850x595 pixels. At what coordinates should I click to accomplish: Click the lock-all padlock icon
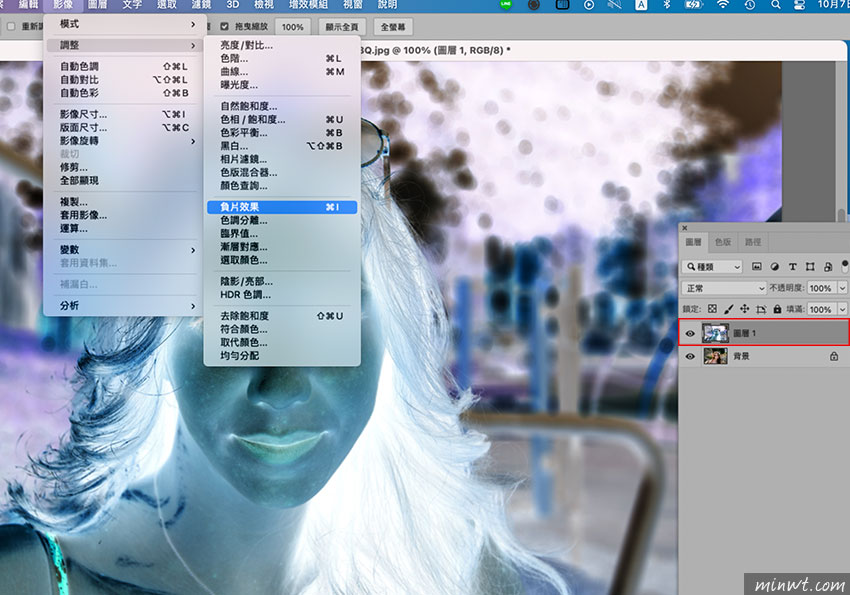coord(777,309)
